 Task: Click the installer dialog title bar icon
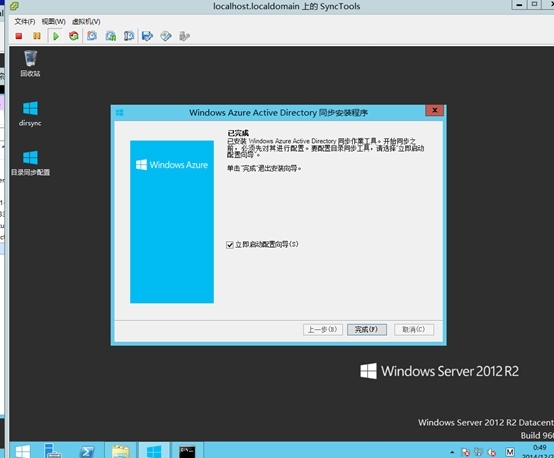(119, 113)
